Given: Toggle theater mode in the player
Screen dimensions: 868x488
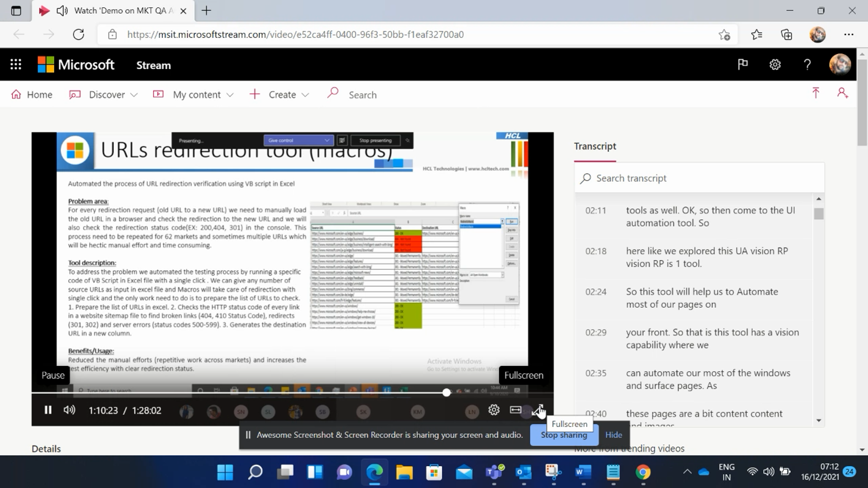Looking at the screenshot, I should click(515, 410).
